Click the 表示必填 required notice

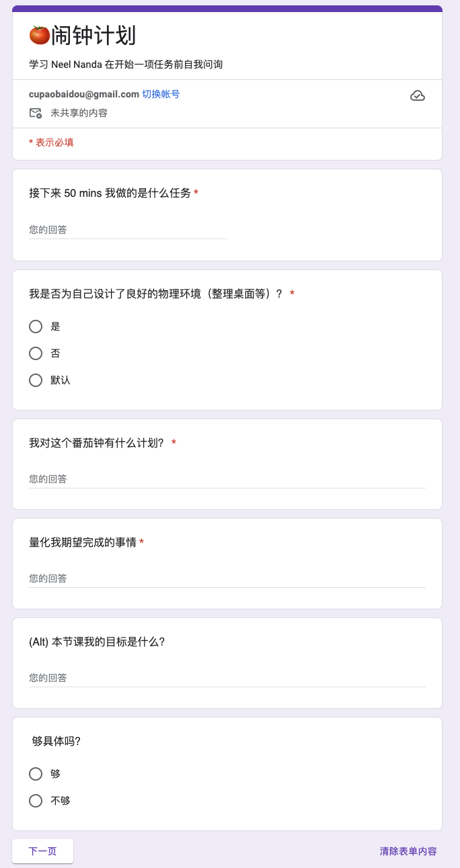(51, 142)
